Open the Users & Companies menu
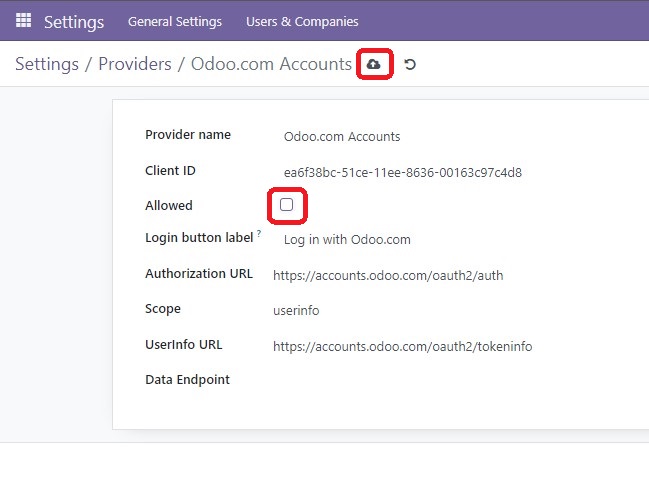 (x=302, y=22)
